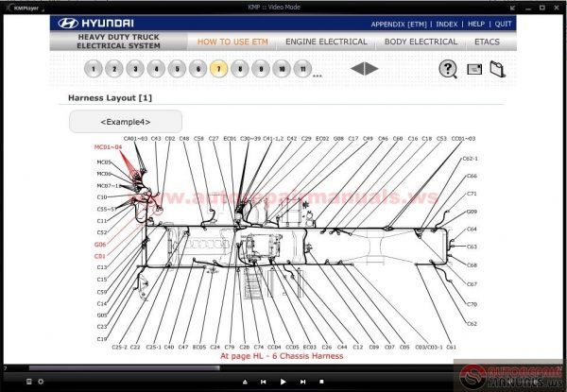This screenshot has width=567, height=392.
Task: Click the envelope mail icon
Action: (474, 69)
